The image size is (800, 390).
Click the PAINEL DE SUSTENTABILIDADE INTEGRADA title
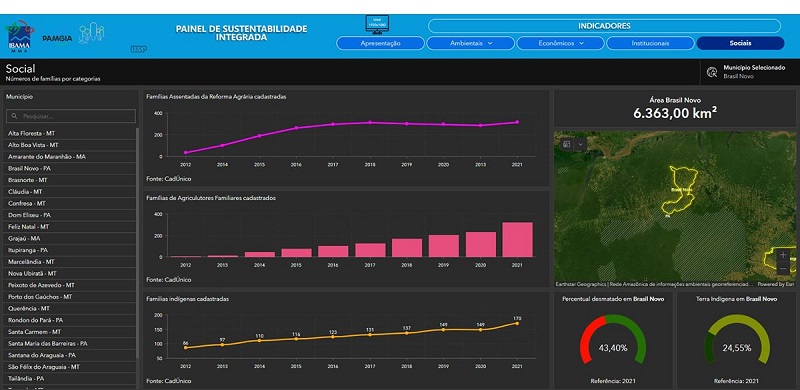coord(241,33)
